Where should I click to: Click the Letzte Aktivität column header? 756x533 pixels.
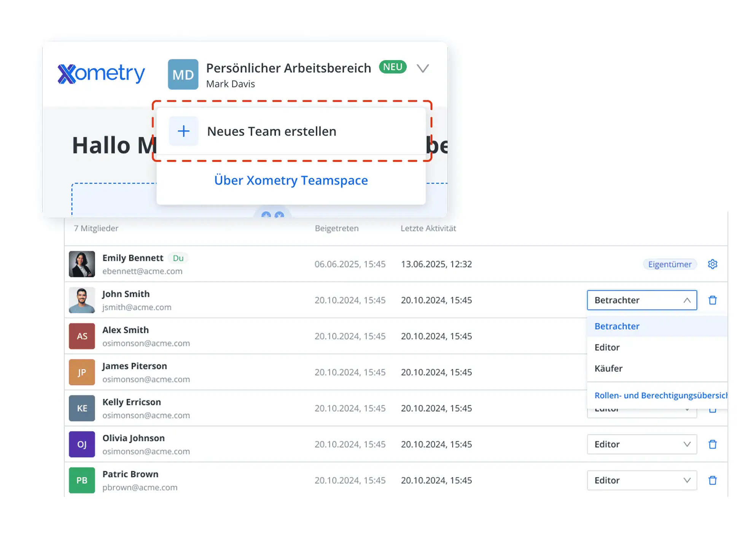[428, 228]
